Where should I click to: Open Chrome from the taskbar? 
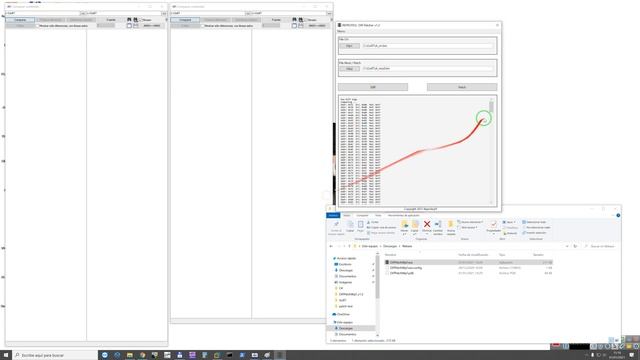142,355
